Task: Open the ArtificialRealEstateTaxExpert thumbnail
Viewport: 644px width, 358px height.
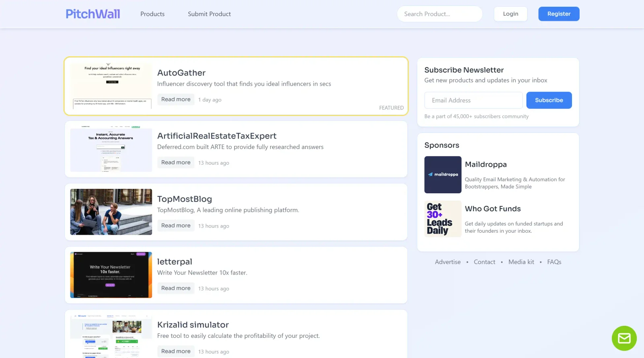Action: [111, 149]
